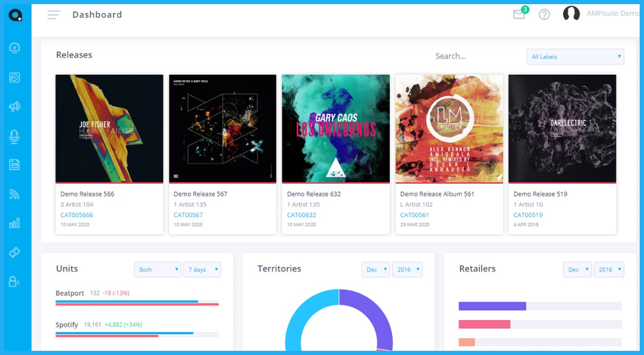Open the megaphone promotion icon in sidebar
This screenshot has height=355, width=644.
(x=15, y=106)
